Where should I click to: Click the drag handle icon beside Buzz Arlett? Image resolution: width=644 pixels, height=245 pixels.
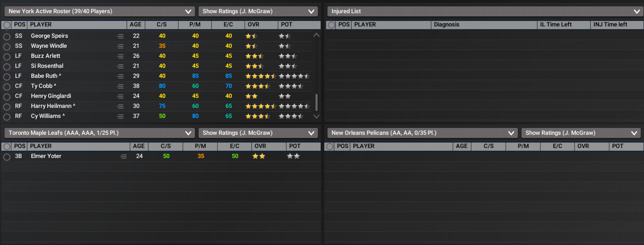120,56
